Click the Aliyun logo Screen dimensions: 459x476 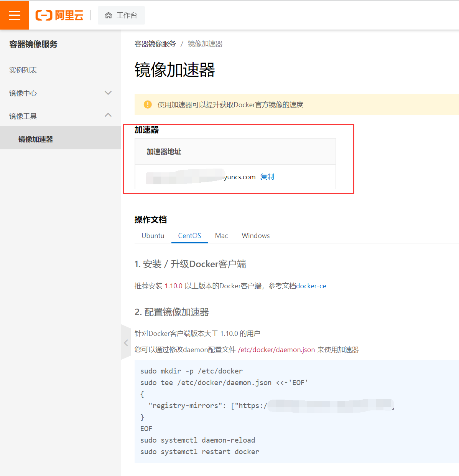click(x=59, y=15)
